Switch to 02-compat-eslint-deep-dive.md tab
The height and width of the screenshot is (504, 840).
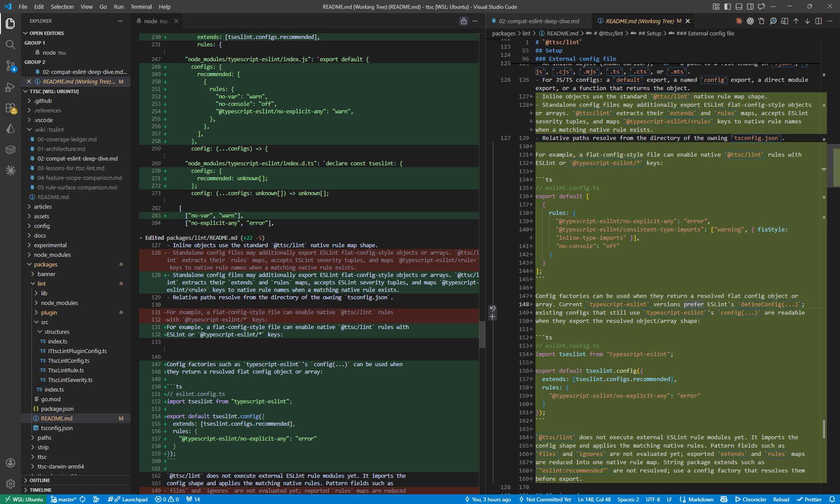tap(539, 21)
